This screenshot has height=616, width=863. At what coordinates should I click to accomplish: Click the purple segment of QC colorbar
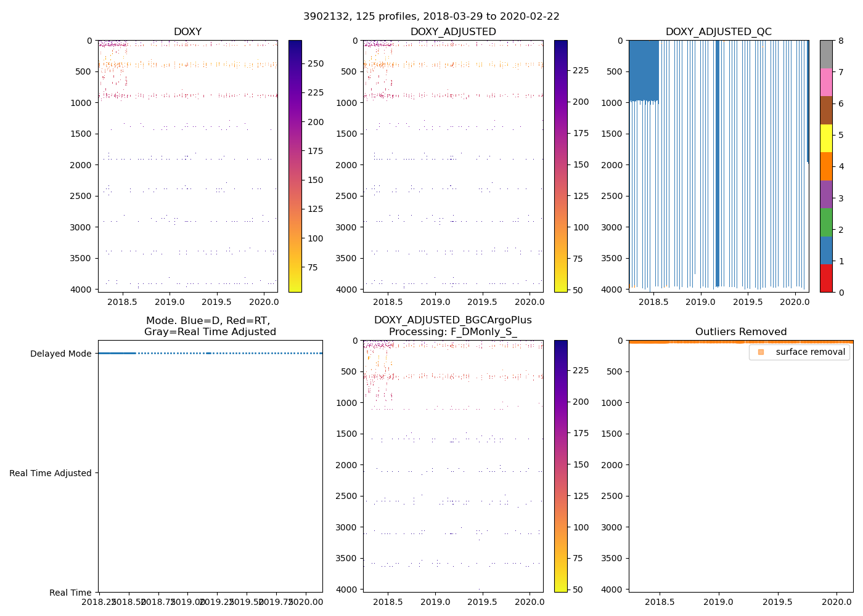tap(826, 194)
